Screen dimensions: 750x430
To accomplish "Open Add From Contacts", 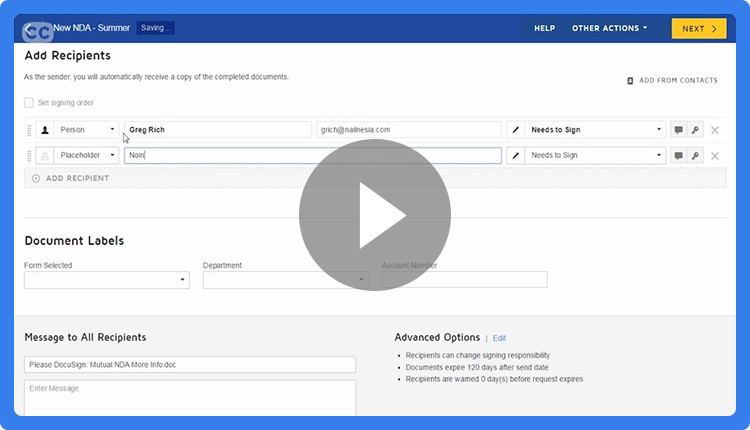I will point(673,80).
